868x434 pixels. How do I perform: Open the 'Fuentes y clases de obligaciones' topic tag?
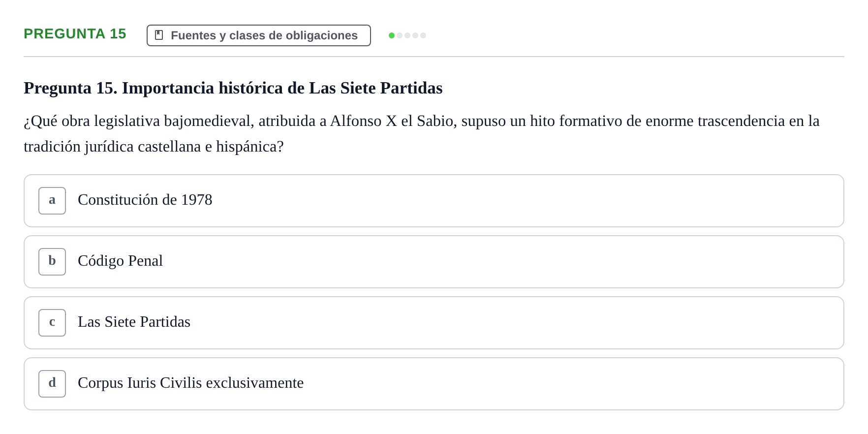[x=259, y=35]
